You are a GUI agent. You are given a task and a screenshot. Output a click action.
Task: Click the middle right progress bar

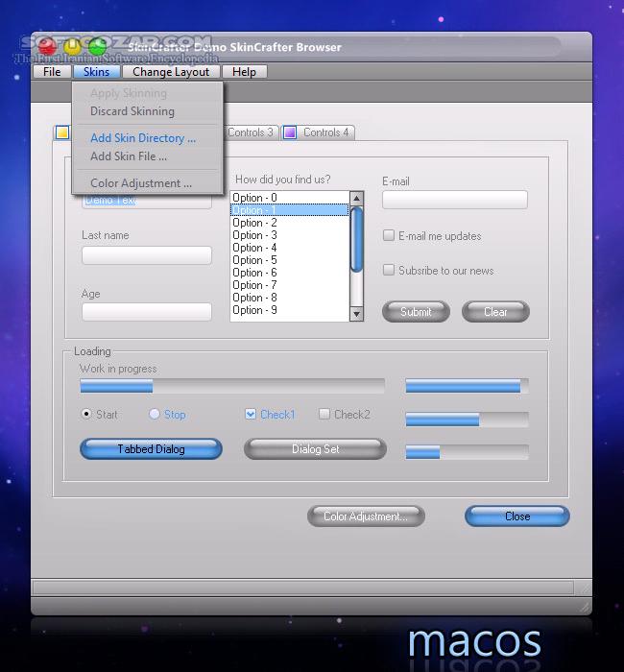(468, 420)
